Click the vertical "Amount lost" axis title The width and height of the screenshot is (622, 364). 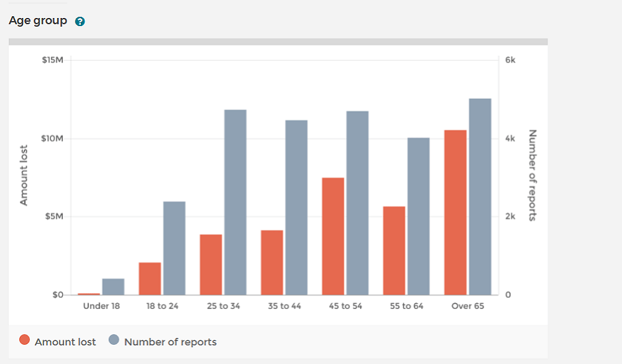point(24,175)
